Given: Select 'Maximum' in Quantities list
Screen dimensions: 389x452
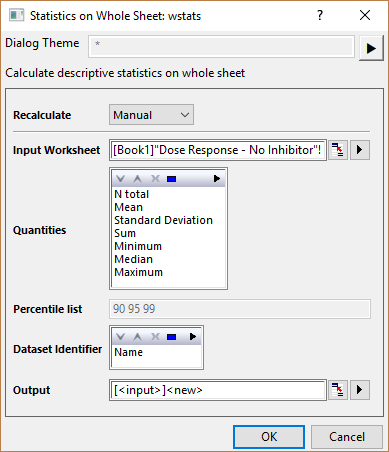Looking at the screenshot, I should click(139, 272).
